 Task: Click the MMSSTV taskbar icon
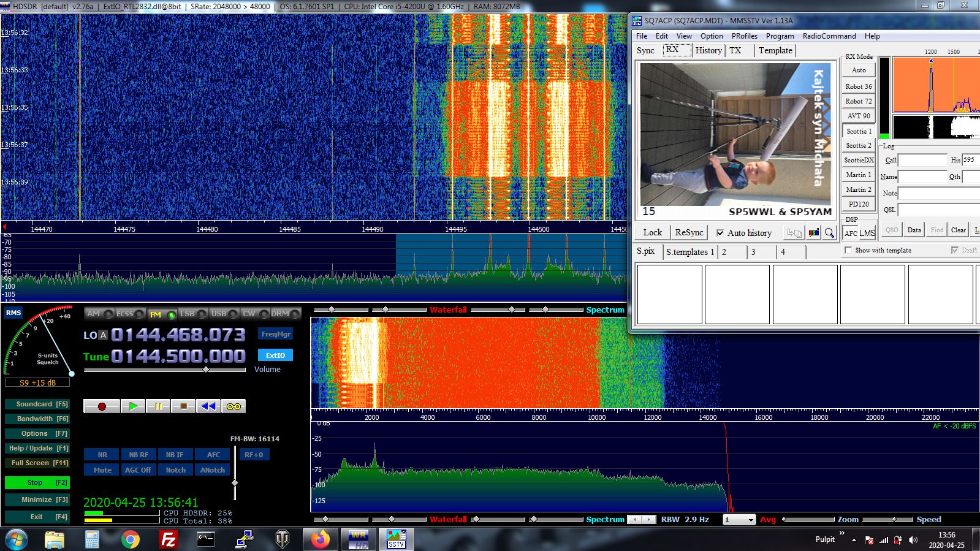[396, 539]
